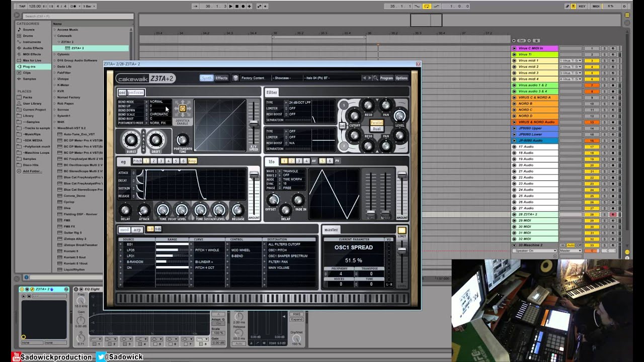This screenshot has height=362, width=644.
Task: Go to the next preset arrow
Action: [x=370, y=78]
